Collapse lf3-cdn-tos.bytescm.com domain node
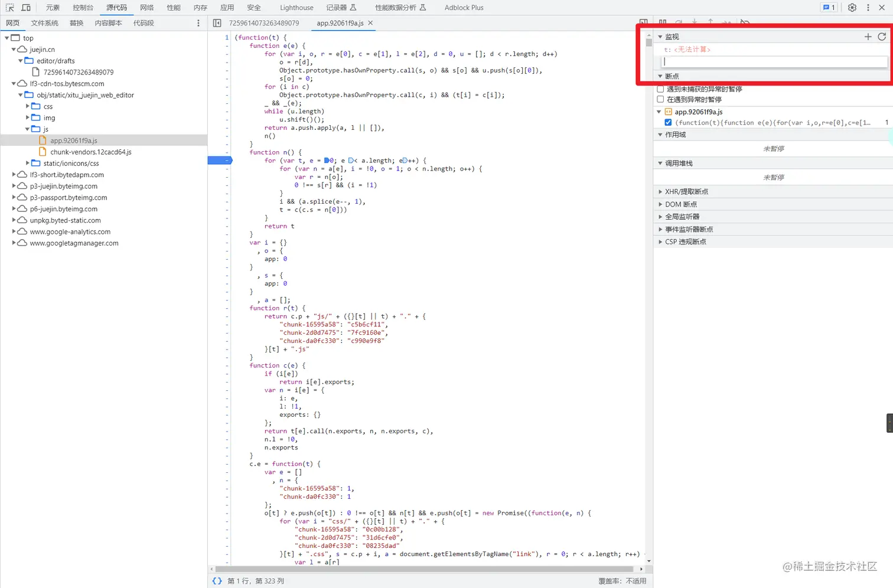Image resolution: width=893 pixels, height=588 pixels. tap(14, 84)
